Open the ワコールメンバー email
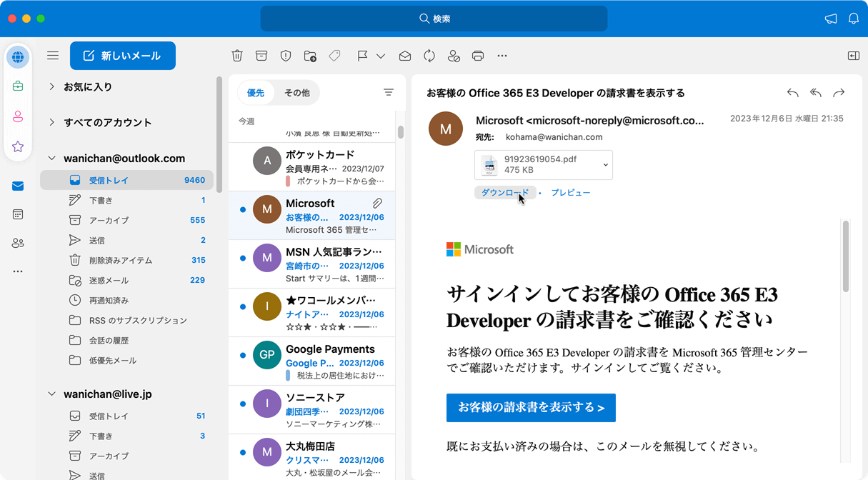 (x=311, y=312)
